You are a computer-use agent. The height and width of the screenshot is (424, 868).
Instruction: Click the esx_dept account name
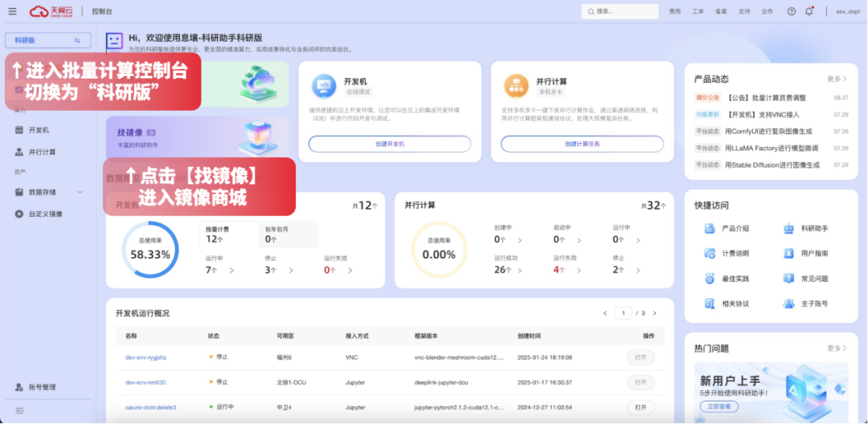click(x=847, y=11)
